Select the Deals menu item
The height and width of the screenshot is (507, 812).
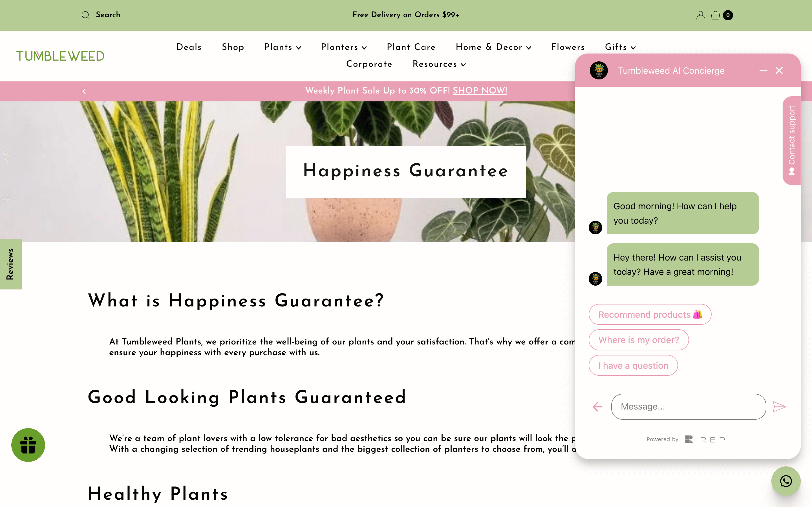pyautogui.click(x=189, y=47)
